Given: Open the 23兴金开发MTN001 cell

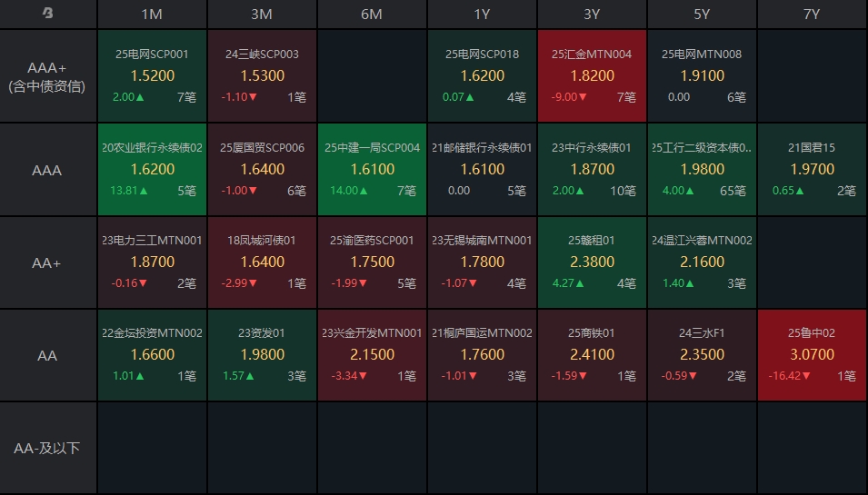Looking at the screenshot, I should (372, 355).
